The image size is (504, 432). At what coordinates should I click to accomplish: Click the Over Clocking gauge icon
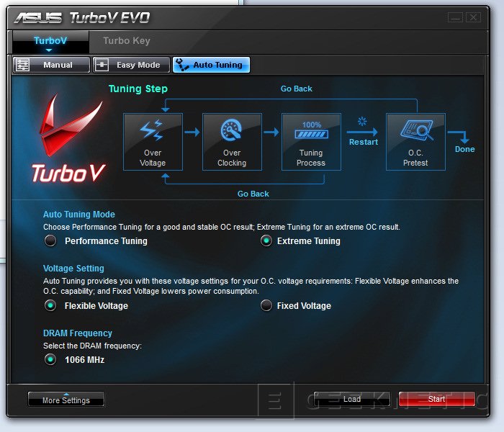pyautogui.click(x=231, y=130)
